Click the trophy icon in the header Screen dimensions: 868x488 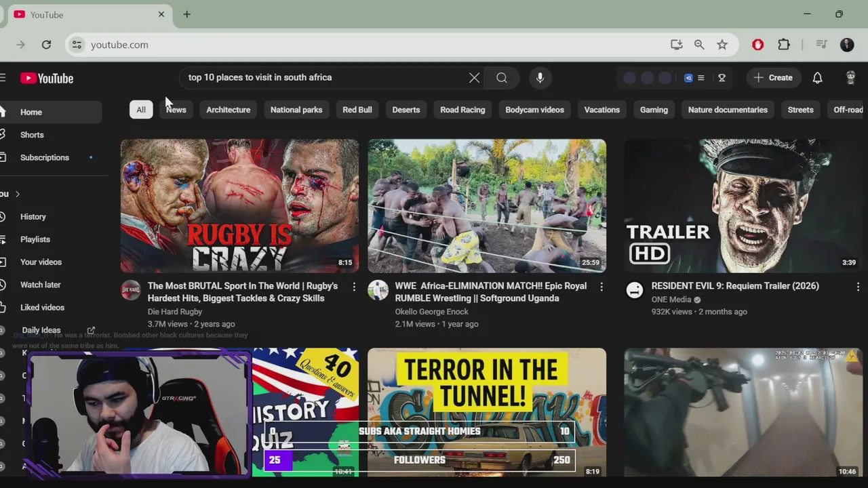click(x=722, y=78)
